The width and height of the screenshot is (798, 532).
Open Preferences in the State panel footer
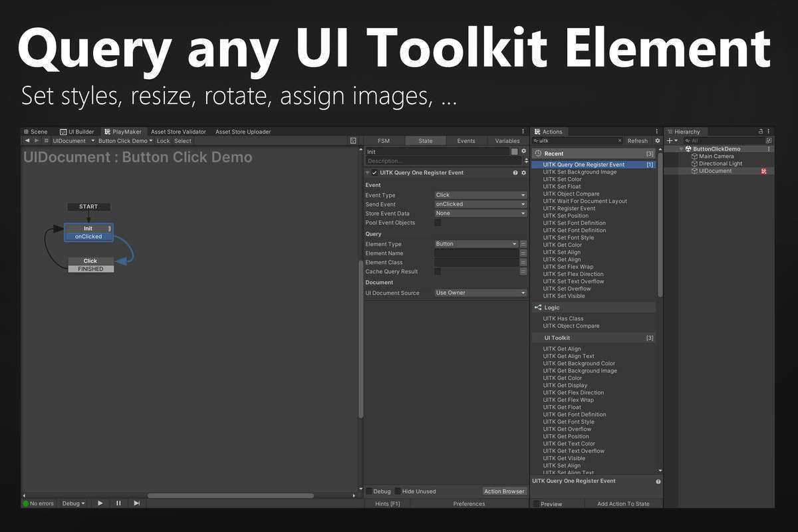click(x=469, y=504)
